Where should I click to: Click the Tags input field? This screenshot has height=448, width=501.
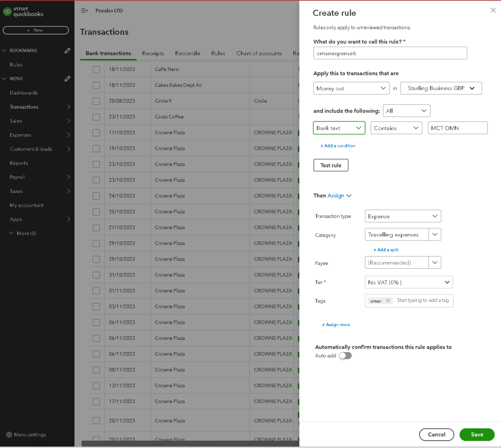click(x=423, y=300)
